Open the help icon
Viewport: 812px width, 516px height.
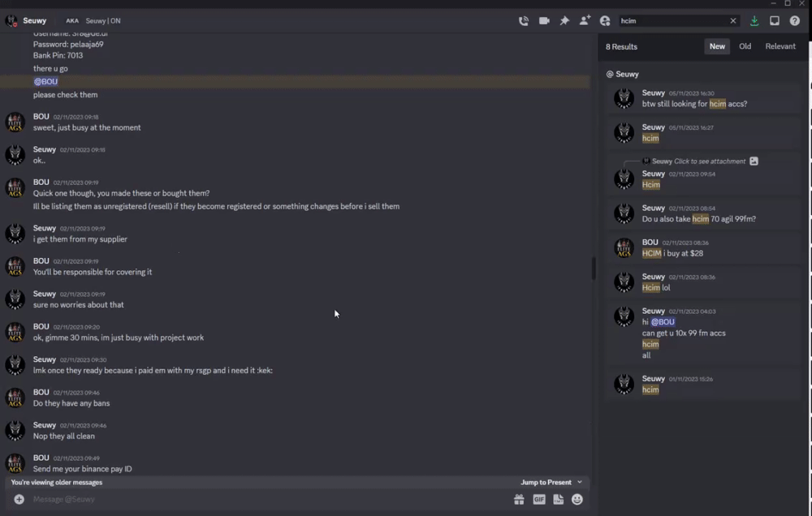point(794,21)
